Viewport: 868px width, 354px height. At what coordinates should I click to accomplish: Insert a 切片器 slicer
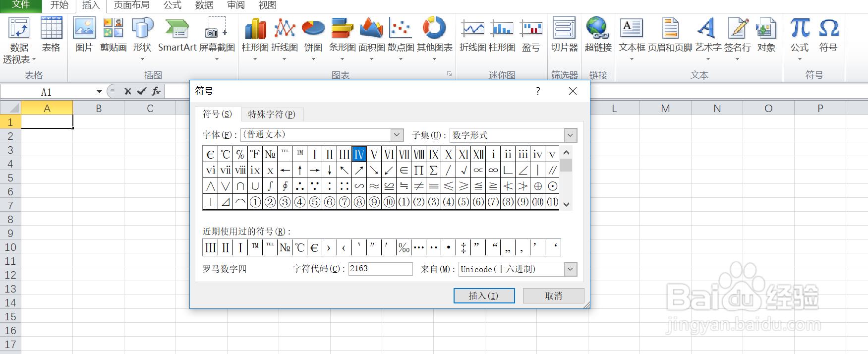pyautogui.click(x=564, y=28)
